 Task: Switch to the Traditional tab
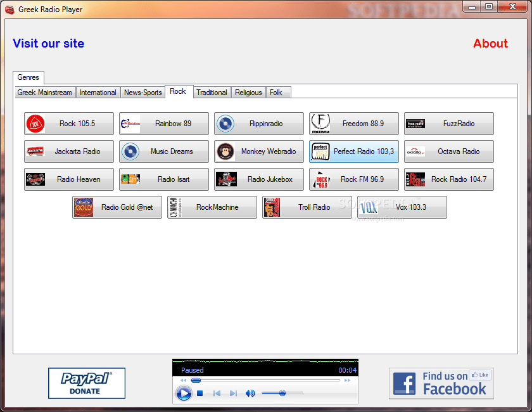212,92
